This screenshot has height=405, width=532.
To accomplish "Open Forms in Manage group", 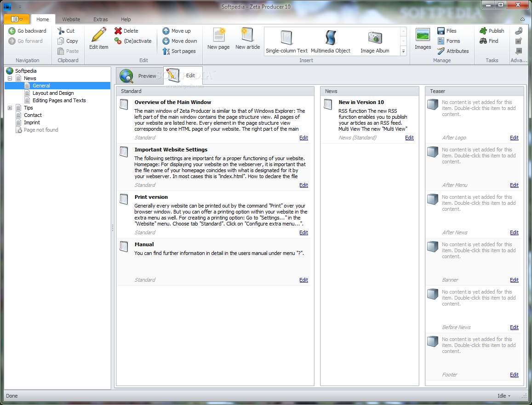I will pos(448,41).
